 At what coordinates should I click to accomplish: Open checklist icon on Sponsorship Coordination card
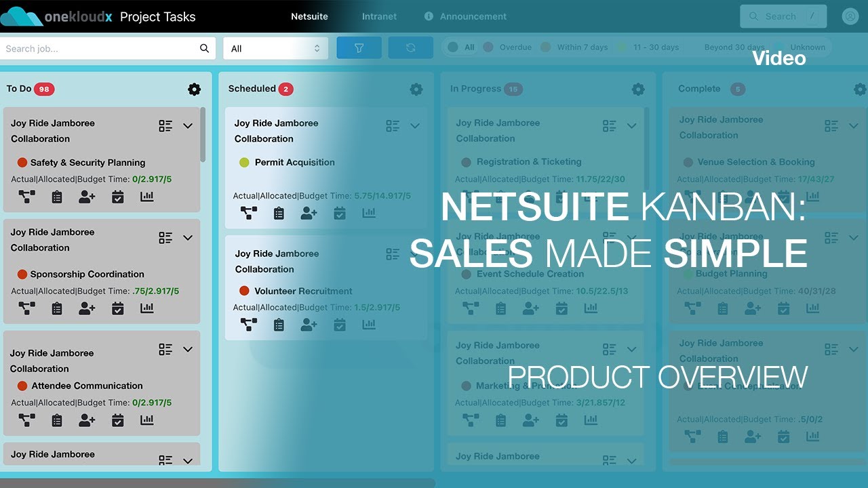165,238
